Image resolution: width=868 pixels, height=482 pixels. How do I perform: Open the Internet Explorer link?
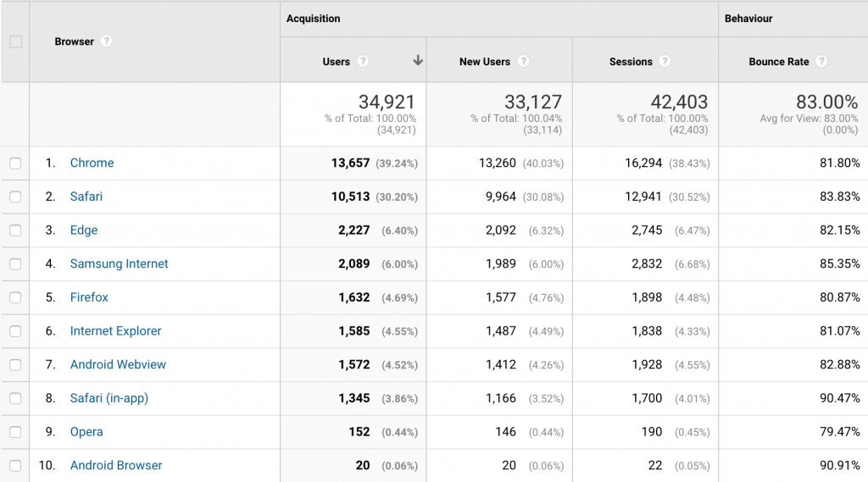(115, 331)
